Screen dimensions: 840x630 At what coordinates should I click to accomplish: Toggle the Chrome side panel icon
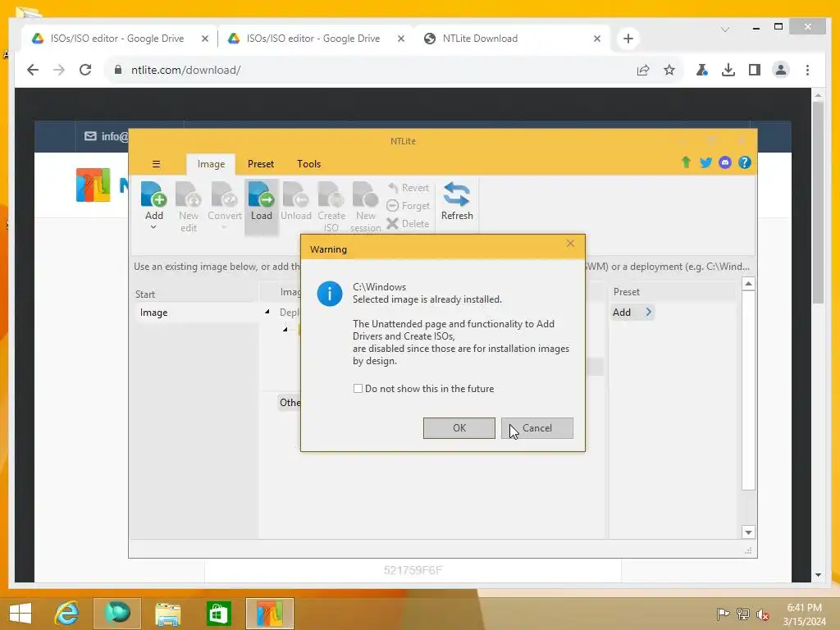click(755, 70)
